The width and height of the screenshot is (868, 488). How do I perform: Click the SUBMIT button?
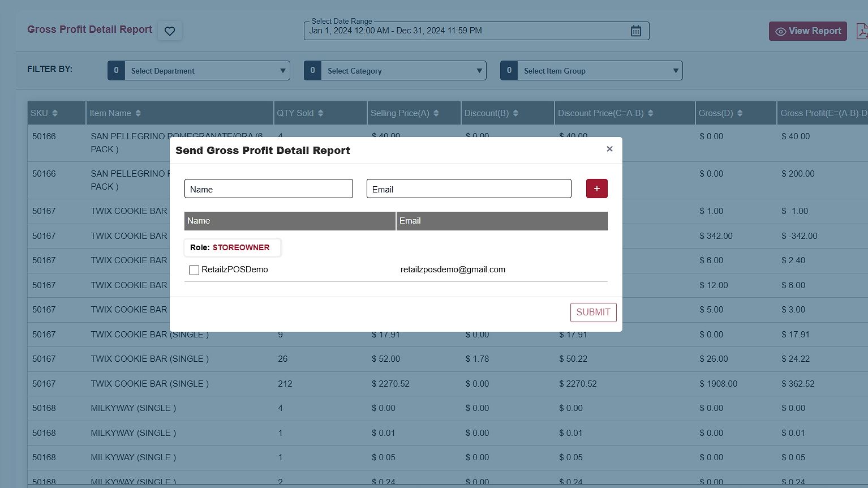pos(593,312)
